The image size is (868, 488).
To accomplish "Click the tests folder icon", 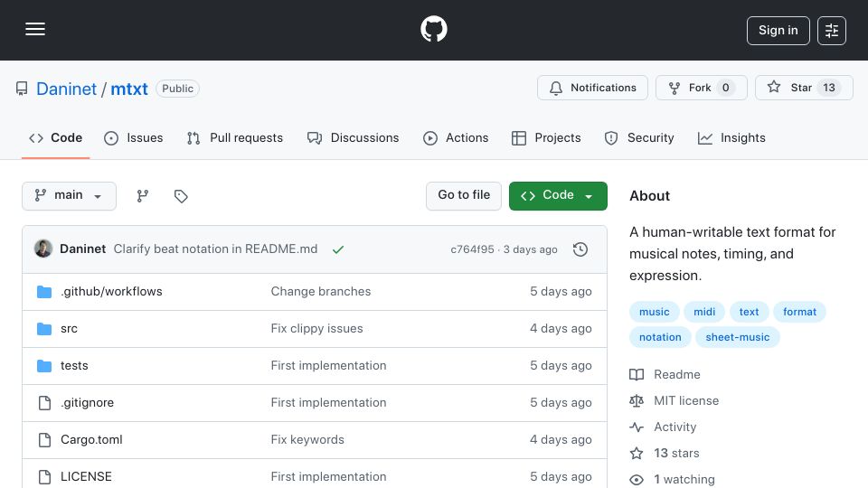I will click(x=44, y=366).
